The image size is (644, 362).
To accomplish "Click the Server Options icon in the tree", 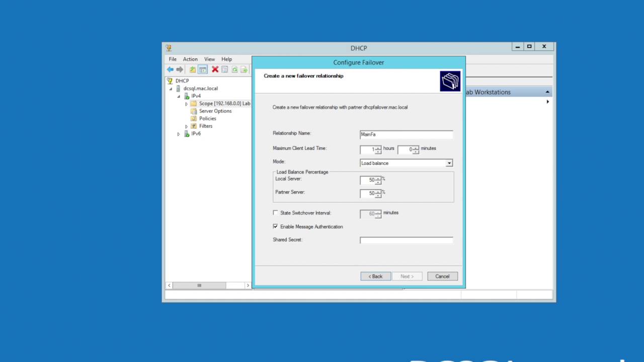I will pos(194,111).
